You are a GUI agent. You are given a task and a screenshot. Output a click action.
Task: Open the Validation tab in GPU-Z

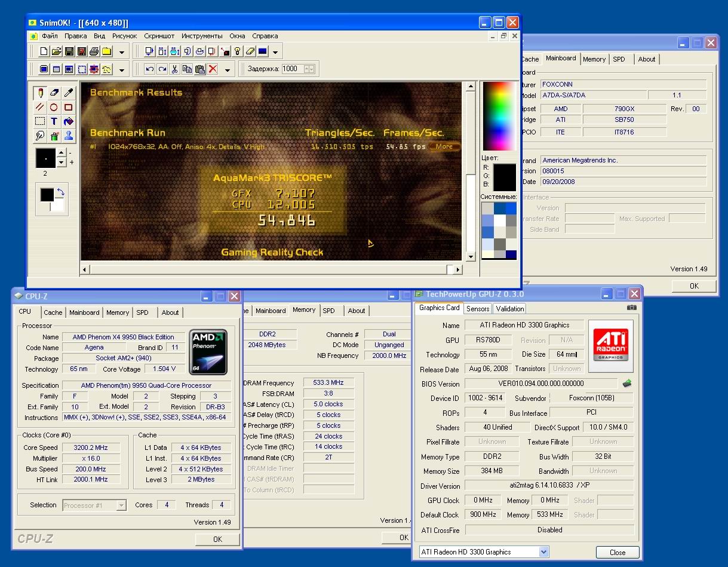[x=510, y=309]
